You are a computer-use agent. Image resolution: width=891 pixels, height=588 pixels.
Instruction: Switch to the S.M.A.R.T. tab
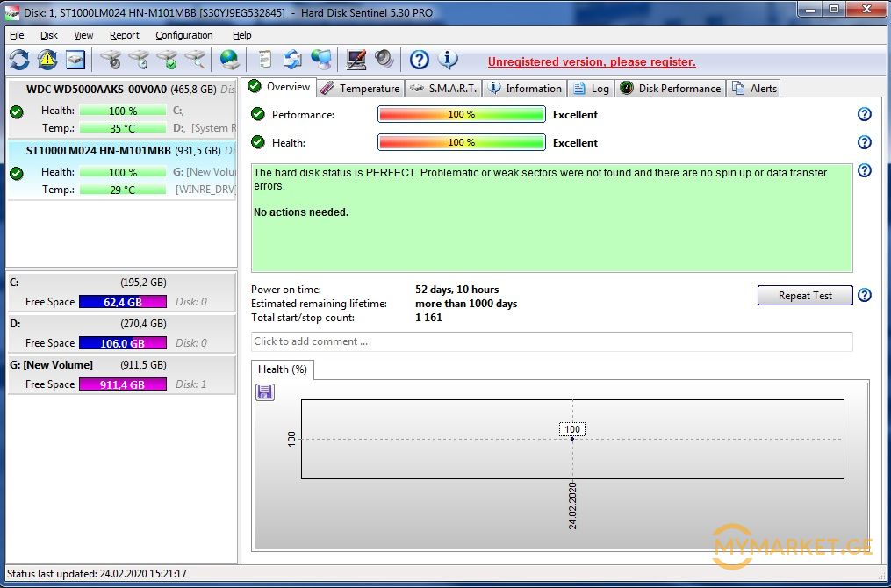(x=444, y=89)
